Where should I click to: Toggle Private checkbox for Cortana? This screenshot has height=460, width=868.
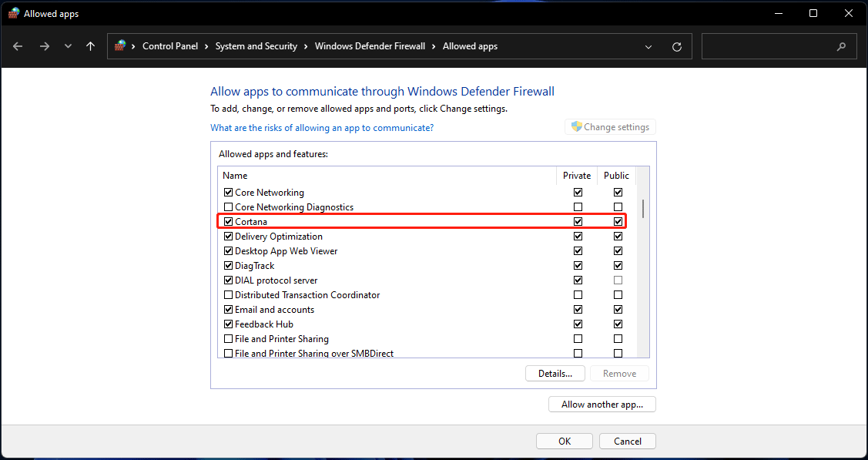[x=578, y=221]
